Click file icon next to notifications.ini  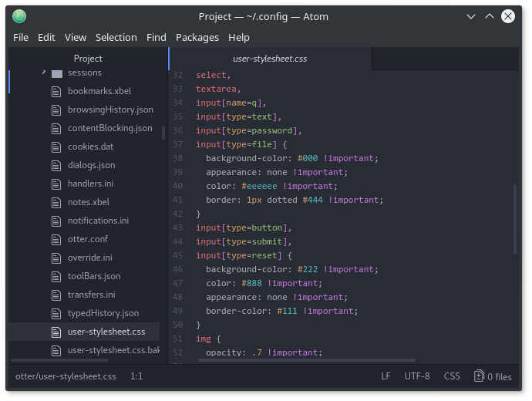[x=56, y=221]
